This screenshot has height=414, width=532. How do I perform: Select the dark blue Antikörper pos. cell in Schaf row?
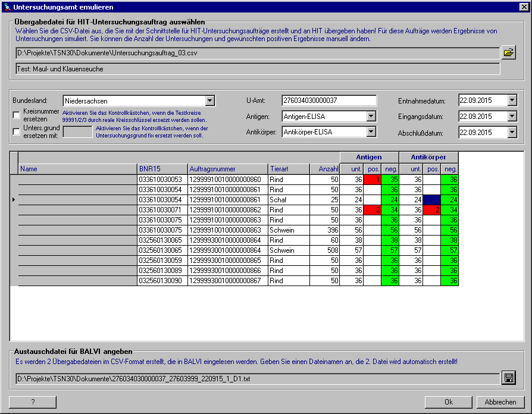click(x=431, y=200)
